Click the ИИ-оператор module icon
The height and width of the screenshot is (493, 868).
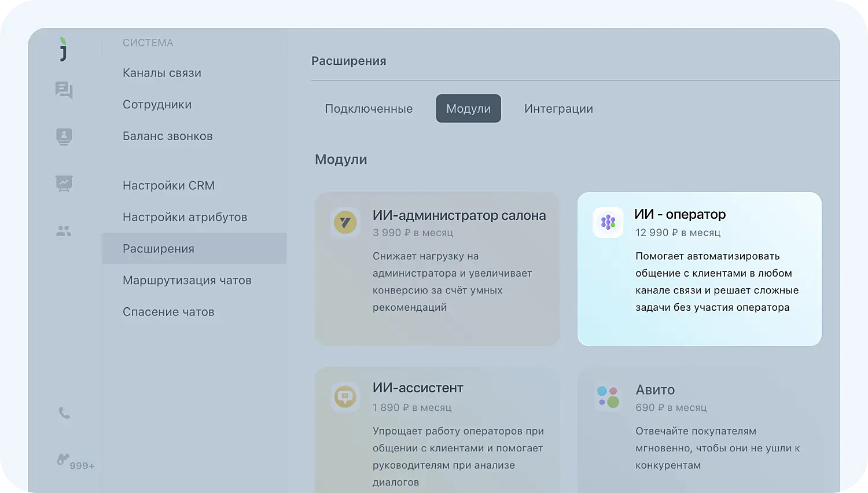(x=608, y=222)
